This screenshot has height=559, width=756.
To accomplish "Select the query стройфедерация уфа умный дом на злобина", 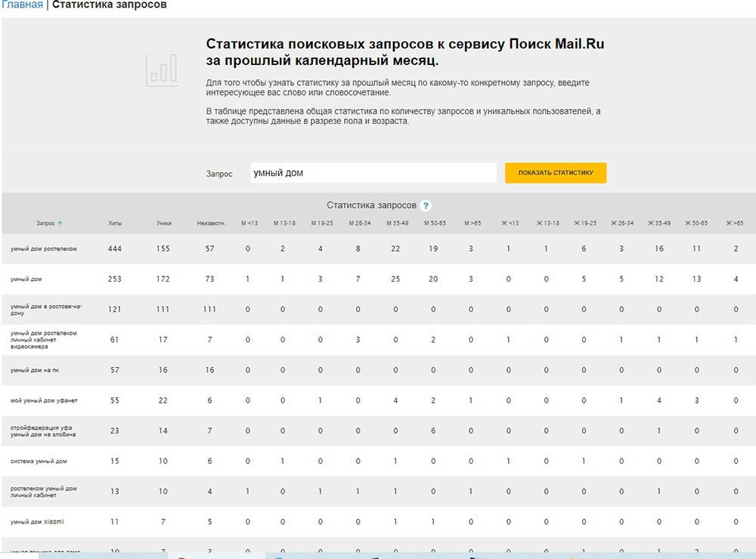I will 43,431.
